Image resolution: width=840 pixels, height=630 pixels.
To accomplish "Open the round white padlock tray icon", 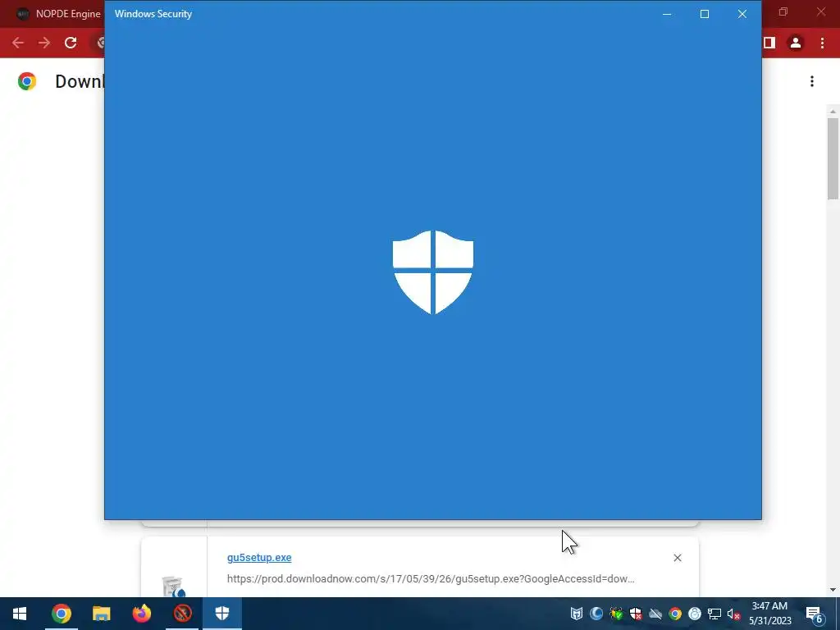I will click(695, 614).
